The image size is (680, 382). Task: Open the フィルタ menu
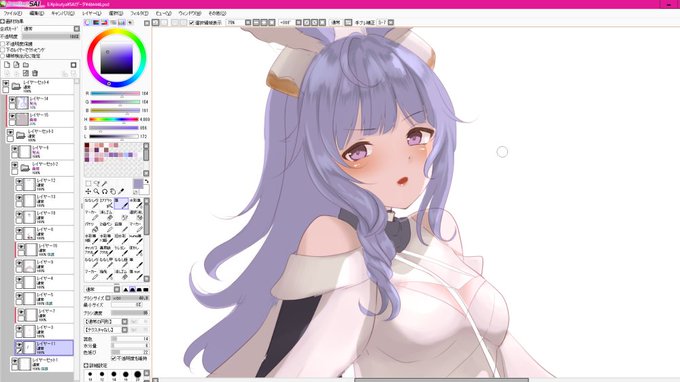click(139, 13)
